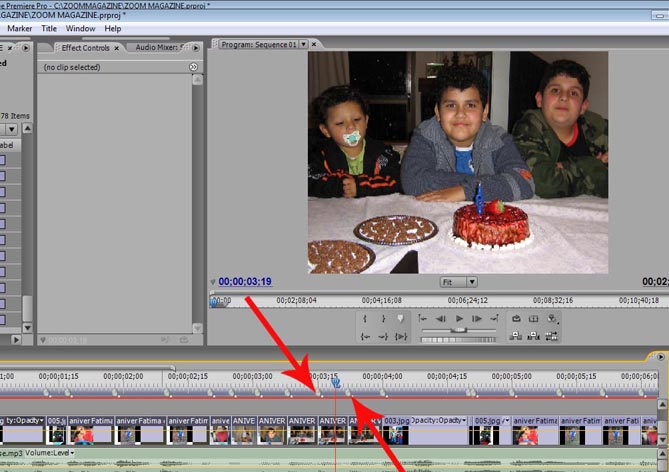669x472 pixels.
Task: Close the Effect Controls tab
Action: point(119,47)
